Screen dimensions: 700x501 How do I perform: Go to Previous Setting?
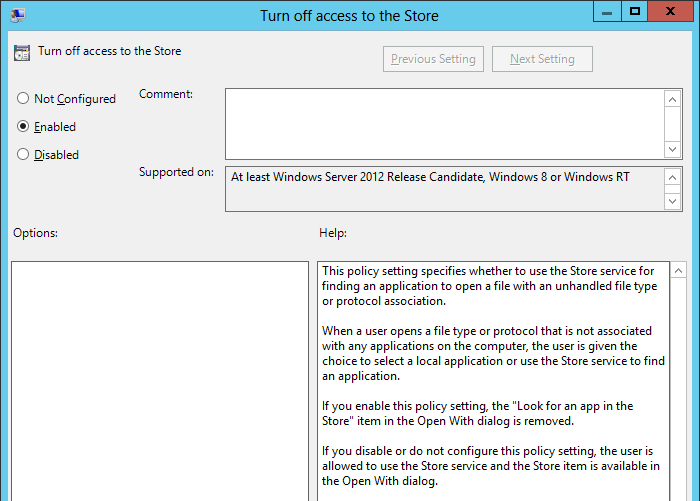click(x=434, y=59)
